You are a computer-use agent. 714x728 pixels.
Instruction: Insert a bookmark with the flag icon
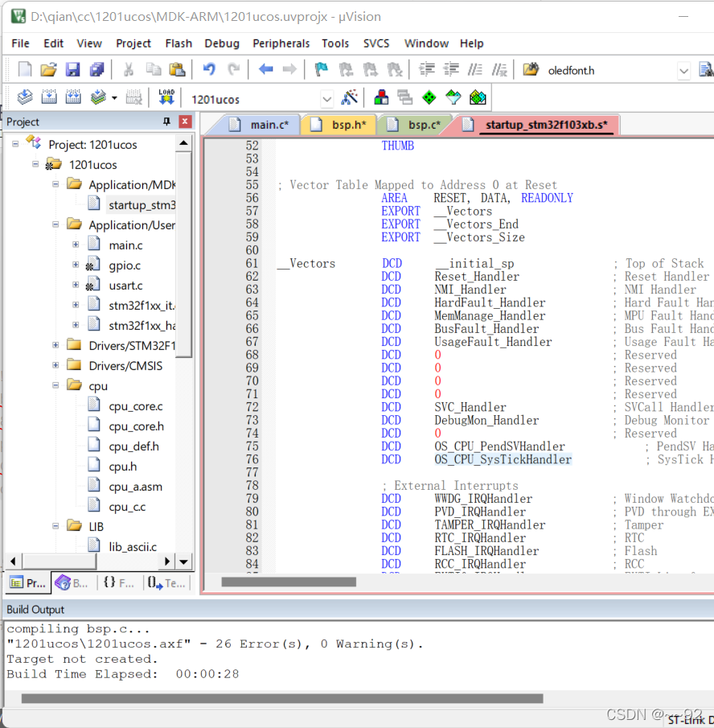coord(321,70)
